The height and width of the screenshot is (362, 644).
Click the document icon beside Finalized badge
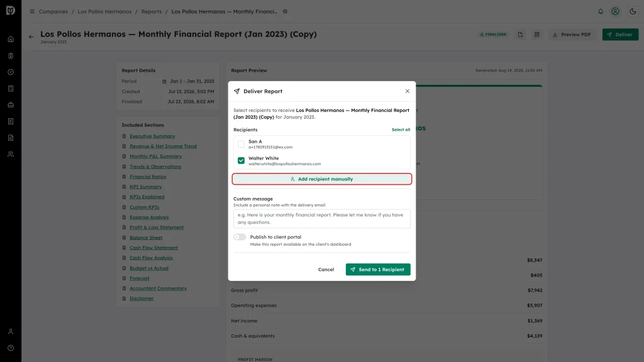pos(520,35)
